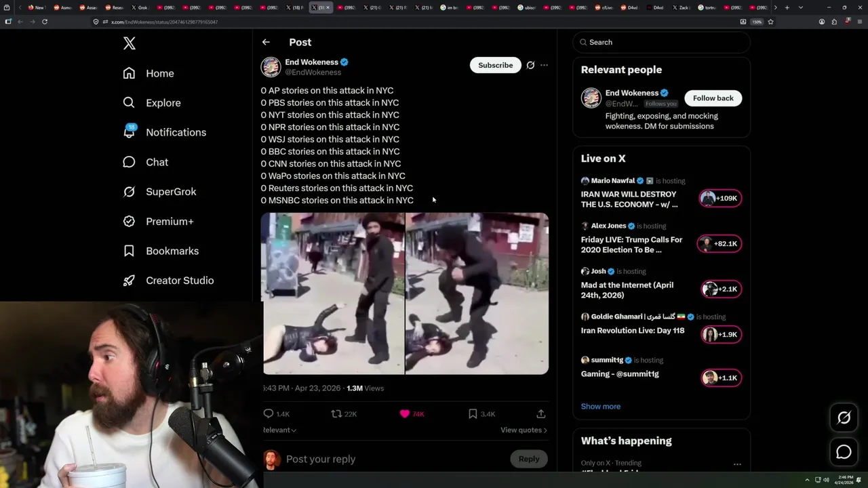
Task: Open Chat in sidebar
Action: coord(146,162)
